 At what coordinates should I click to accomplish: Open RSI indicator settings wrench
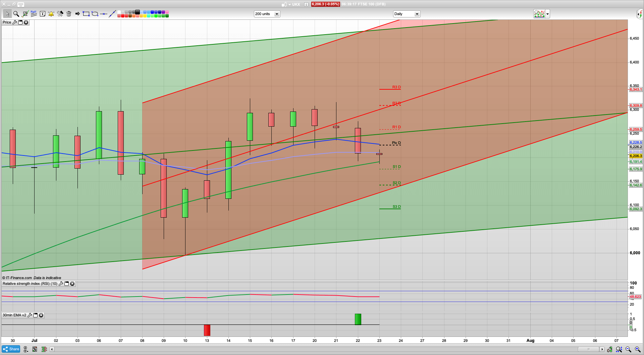click(61, 284)
